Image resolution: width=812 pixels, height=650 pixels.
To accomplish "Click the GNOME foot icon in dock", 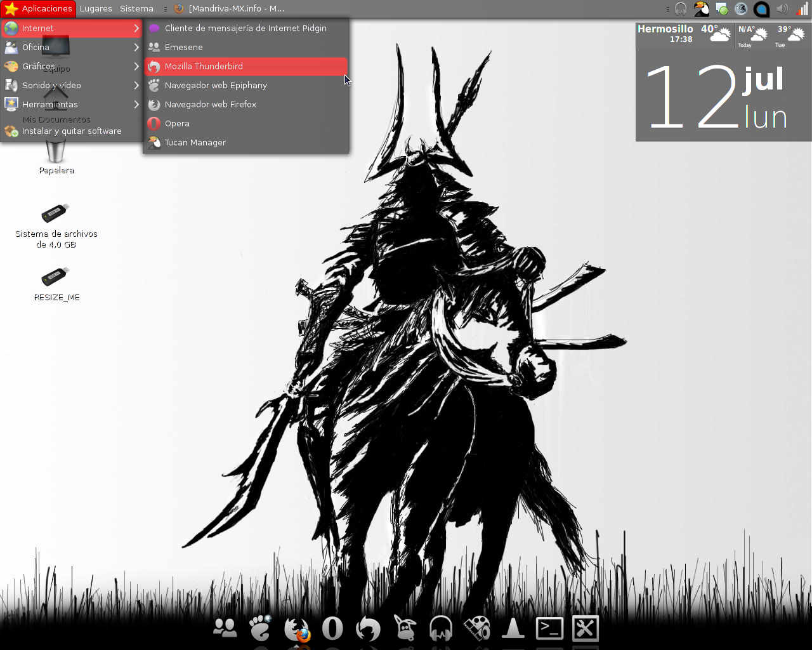I will [x=260, y=628].
